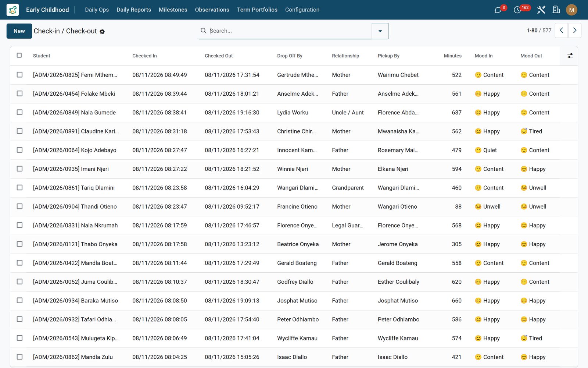This screenshot has width=588, height=368.
Task: Click the Early Childhood app title
Action: tap(47, 10)
